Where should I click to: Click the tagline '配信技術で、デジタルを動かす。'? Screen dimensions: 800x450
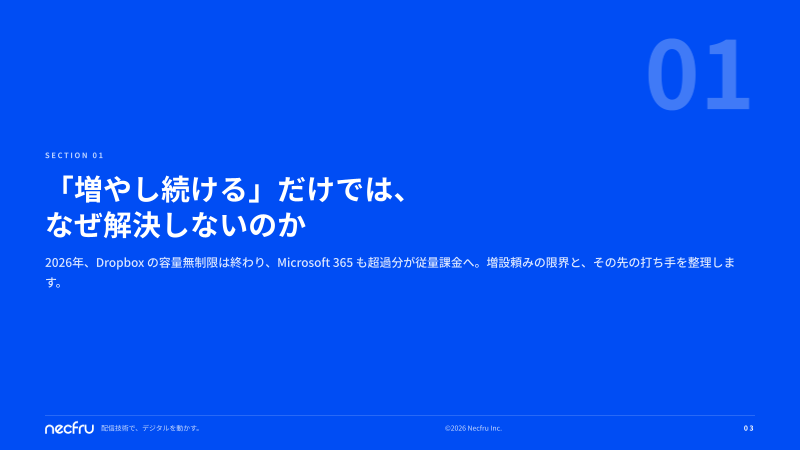click(151, 428)
